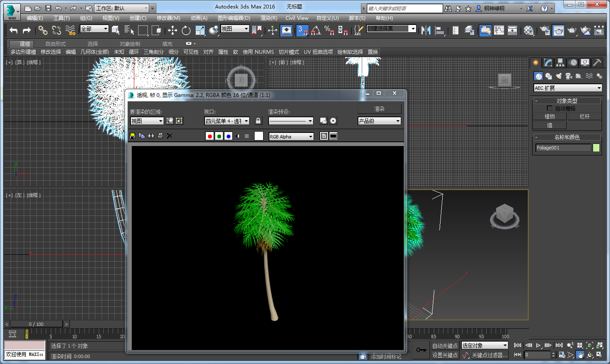610x364 pixels.
Task: Toggle the red channel in render window
Action: coord(210,136)
